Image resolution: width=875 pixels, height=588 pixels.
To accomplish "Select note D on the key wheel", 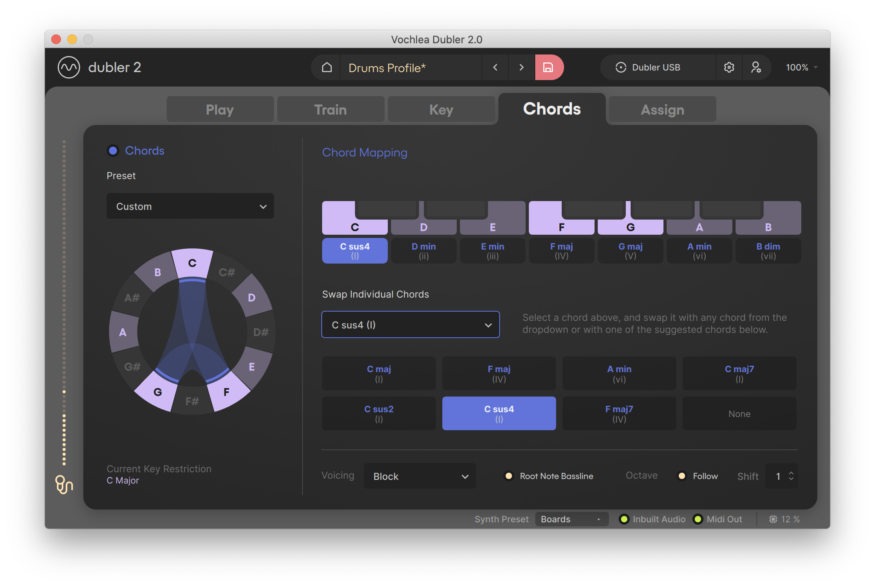I will (252, 298).
